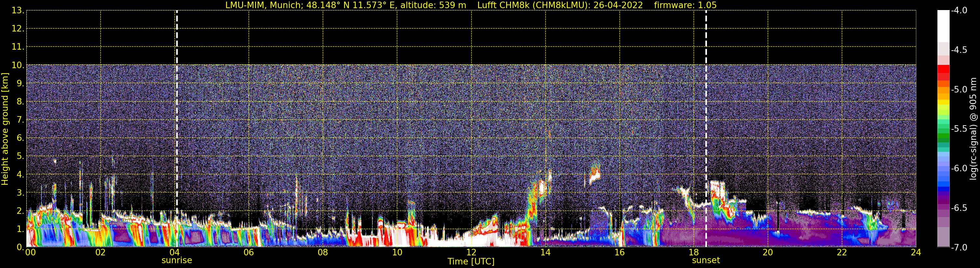
Task: Click the '6.' tick on the height axis
Action: (x=20, y=138)
